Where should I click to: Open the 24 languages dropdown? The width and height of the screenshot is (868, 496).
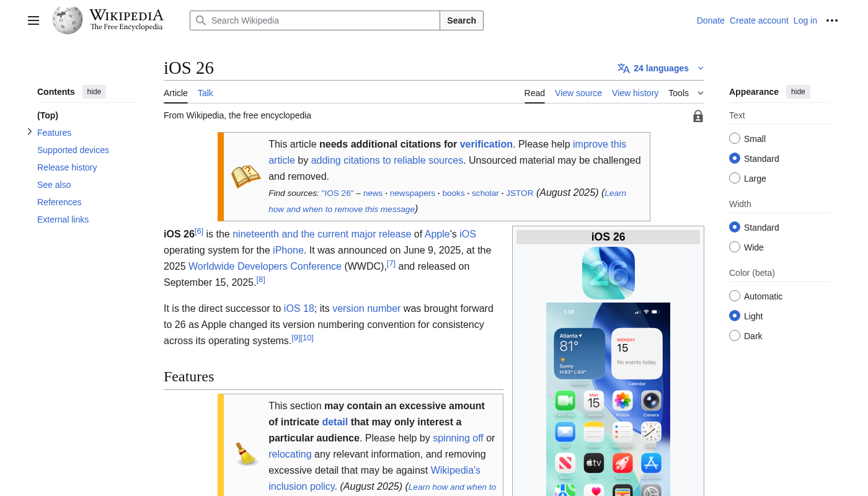pos(661,68)
